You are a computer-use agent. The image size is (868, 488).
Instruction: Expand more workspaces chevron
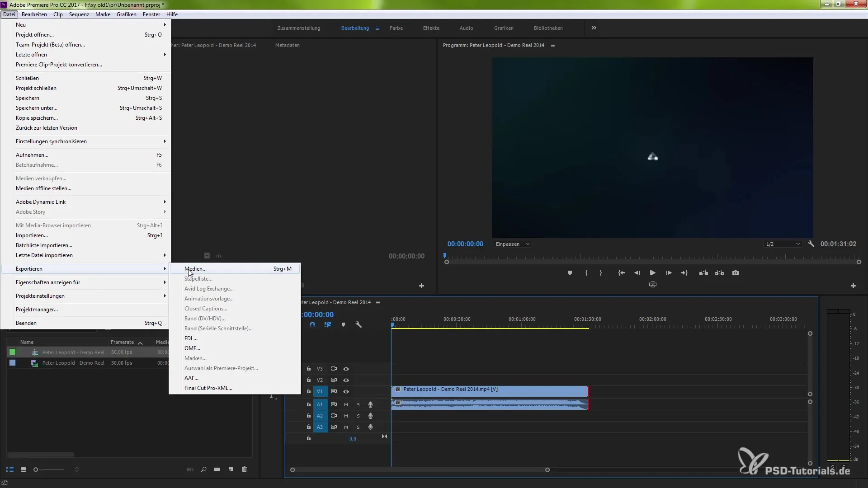click(x=594, y=28)
